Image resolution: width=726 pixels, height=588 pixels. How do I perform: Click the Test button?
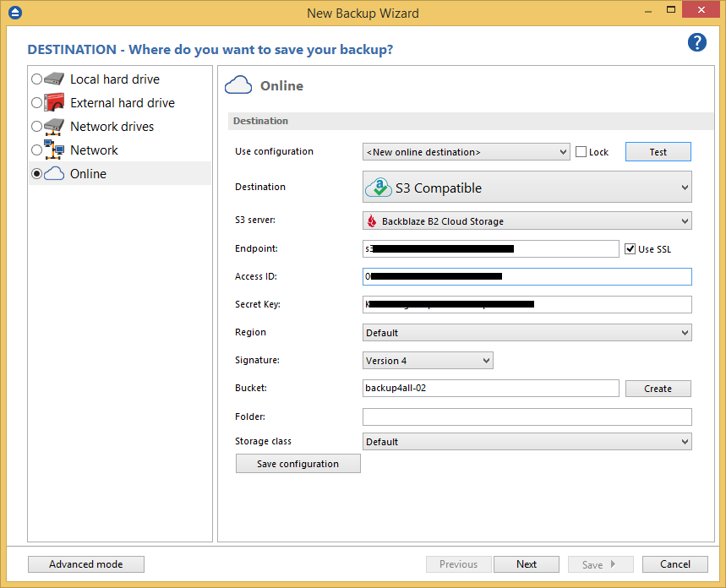(658, 152)
